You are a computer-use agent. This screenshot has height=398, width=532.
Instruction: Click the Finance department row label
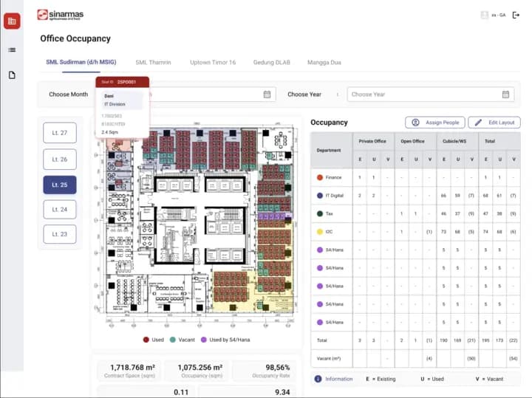point(333,177)
